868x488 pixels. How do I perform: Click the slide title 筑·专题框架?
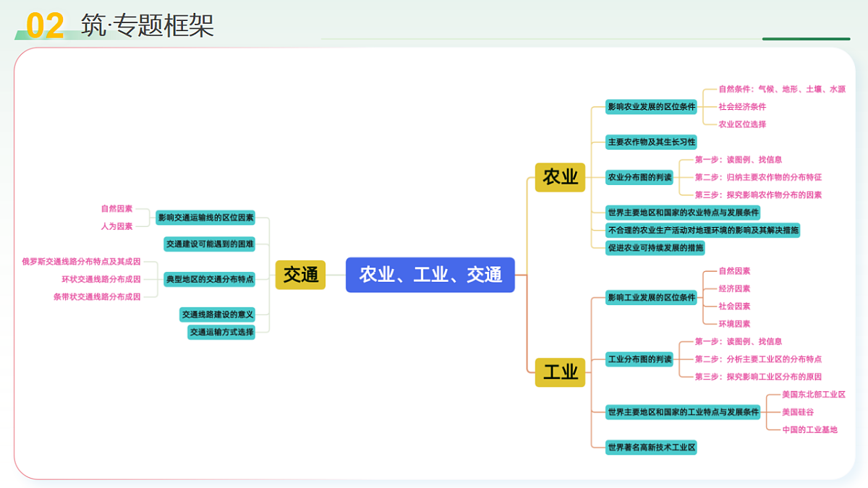pos(148,26)
